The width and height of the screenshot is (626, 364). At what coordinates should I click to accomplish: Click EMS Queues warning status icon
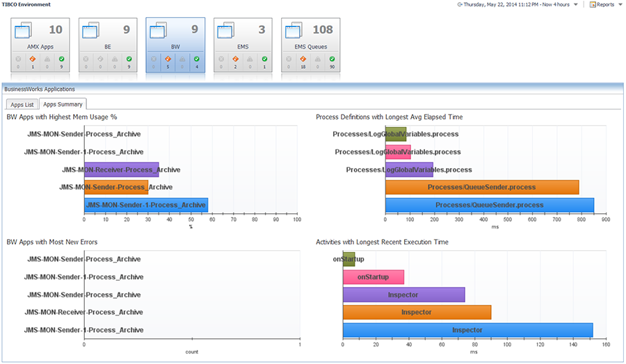click(318, 59)
